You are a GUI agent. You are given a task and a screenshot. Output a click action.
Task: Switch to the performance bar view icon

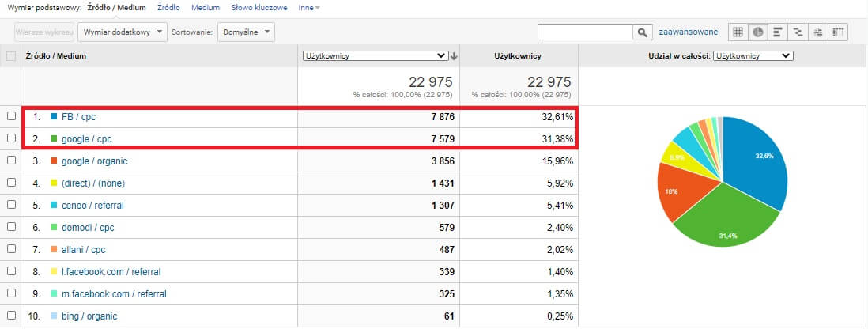point(778,32)
